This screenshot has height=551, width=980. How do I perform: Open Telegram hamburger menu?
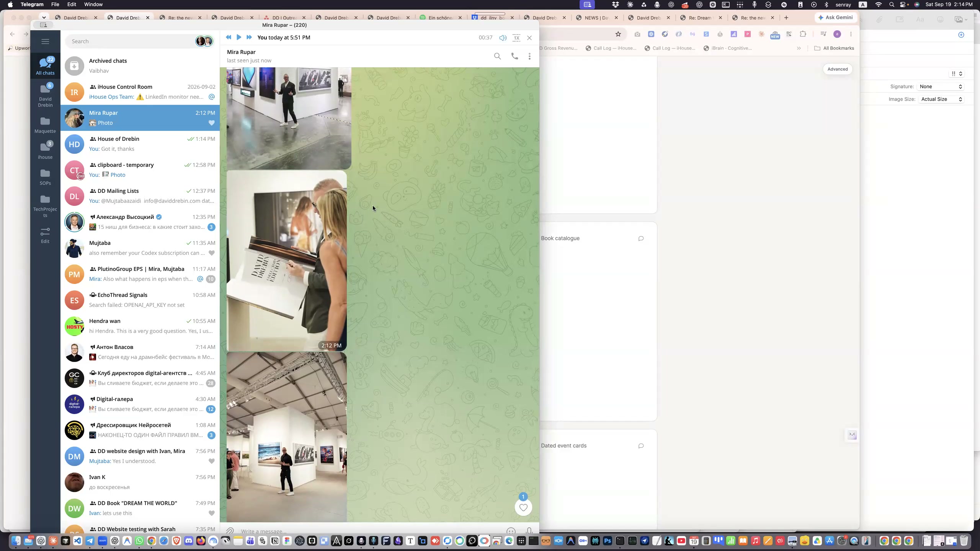(x=45, y=41)
